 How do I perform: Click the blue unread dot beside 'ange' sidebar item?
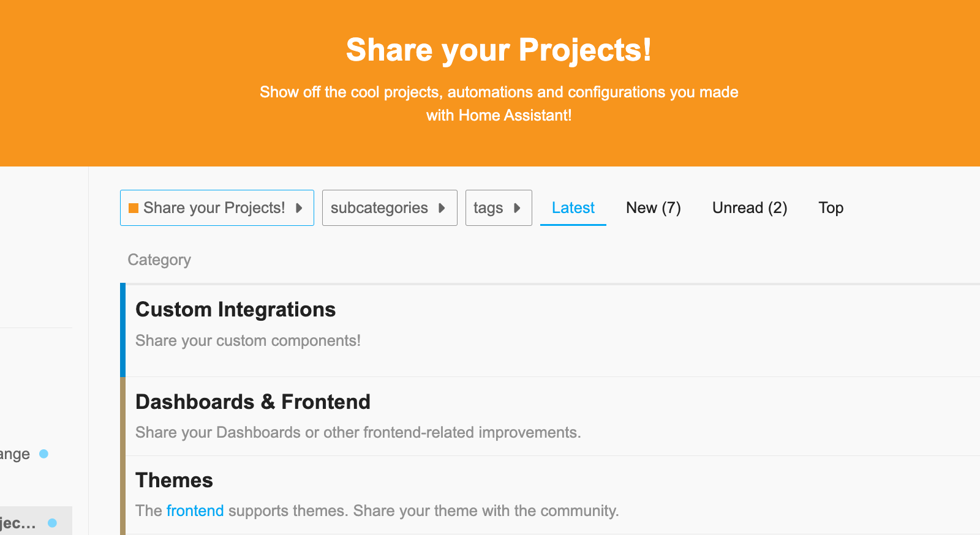43,454
